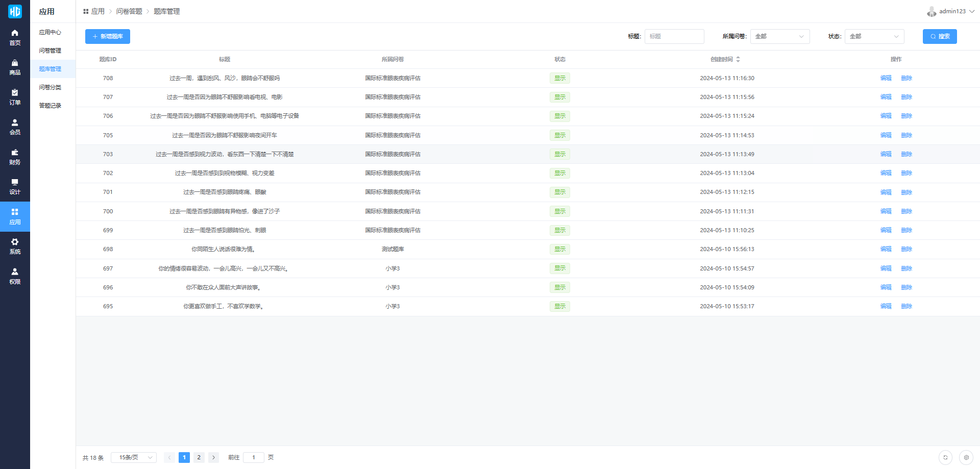The image size is (980, 469).
Task: Open the 会员 members sidebar icon
Action: pyautogui.click(x=15, y=127)
